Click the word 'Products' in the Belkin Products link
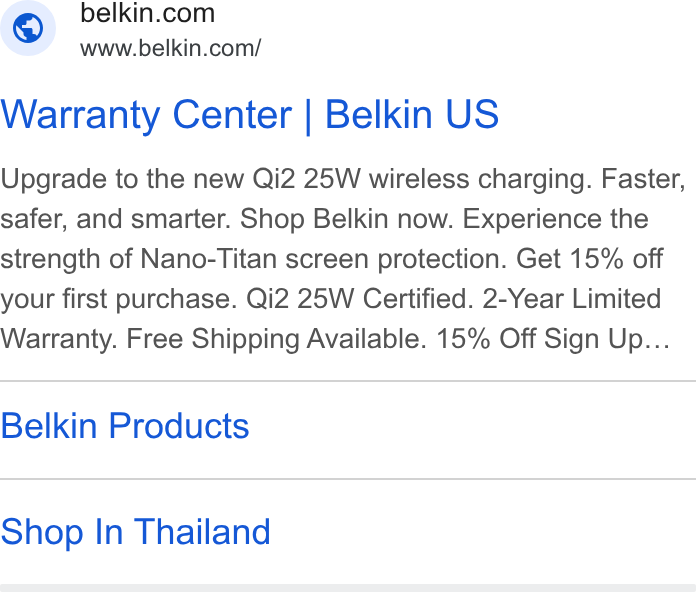This screenshot has height=592, width=696. pyautogui.click(x=179, y=426)
